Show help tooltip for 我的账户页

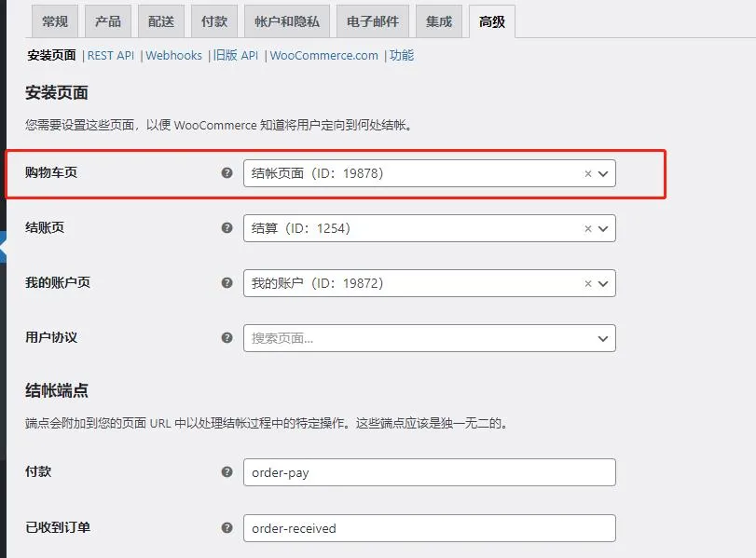click(227, 283)
